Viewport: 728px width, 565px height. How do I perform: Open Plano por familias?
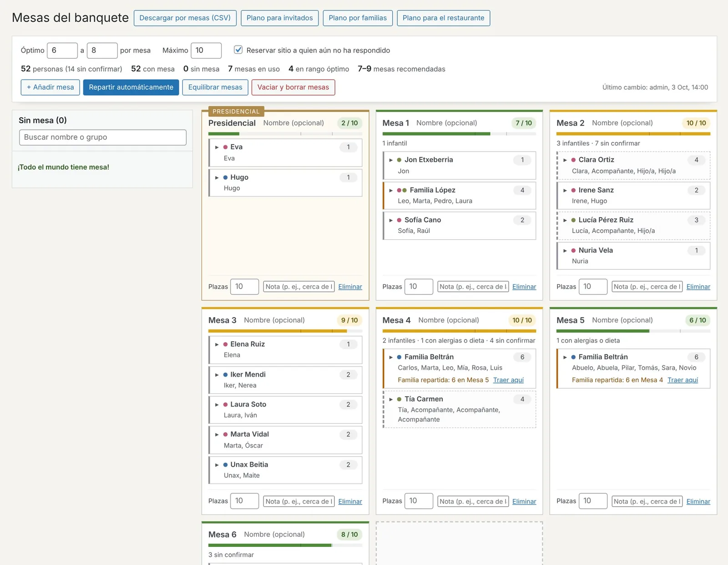(358, 18)
